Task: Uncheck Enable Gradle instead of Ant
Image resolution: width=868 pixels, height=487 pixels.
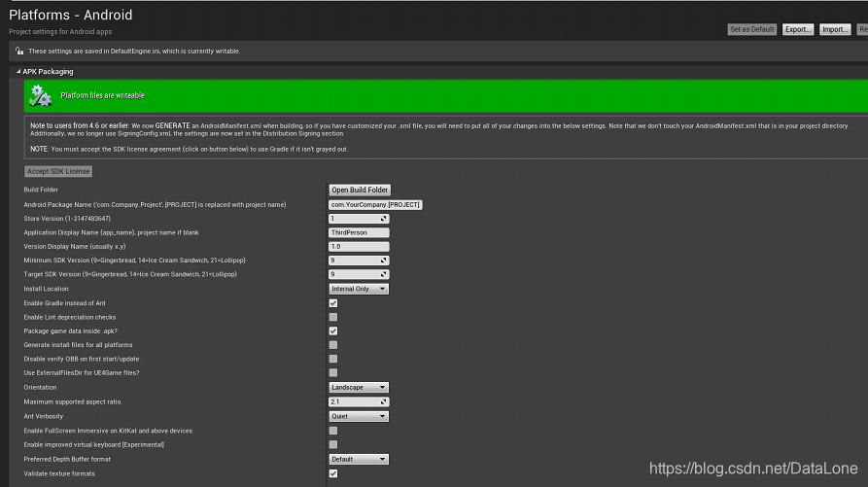Action: click(333, 303)
